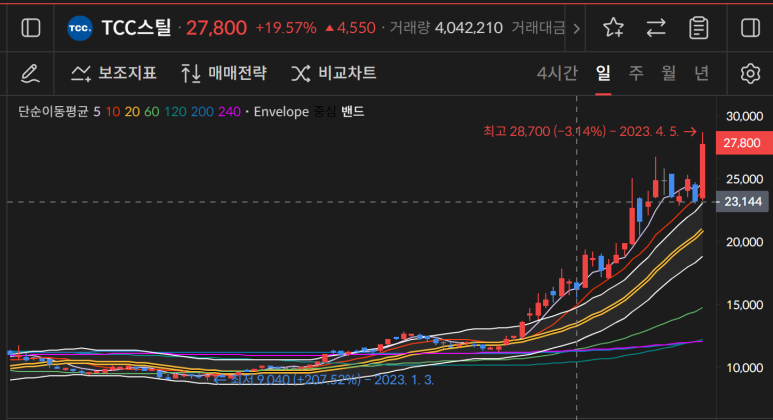Open chart settings gear icon
Viewport: 773px width, 420px height.
[750, 73]
